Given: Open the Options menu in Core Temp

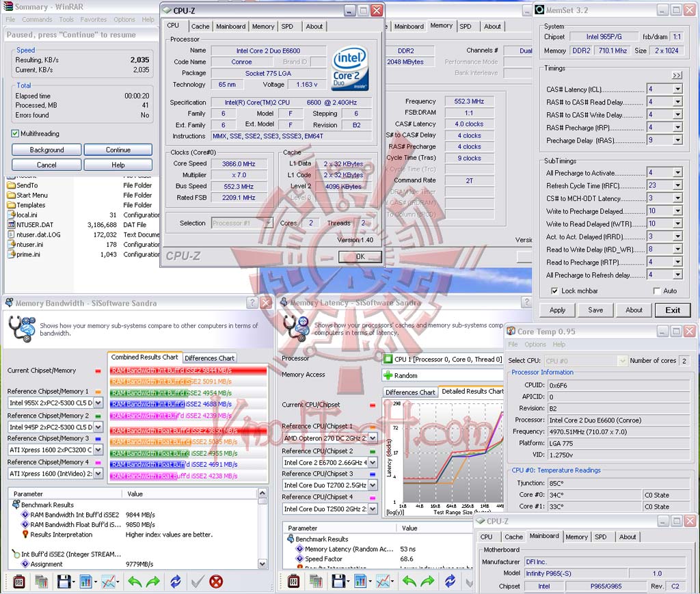Looking at the screenshot, I should pyautogui.click(x=535, y=345).
